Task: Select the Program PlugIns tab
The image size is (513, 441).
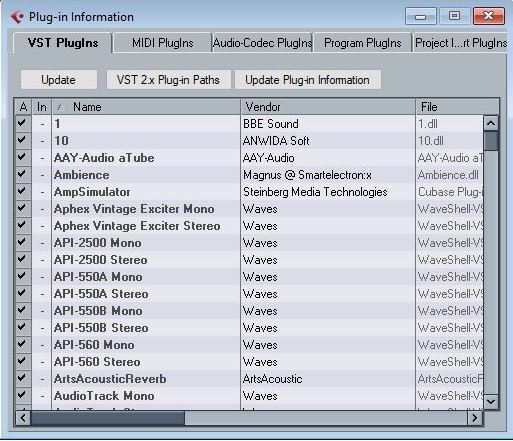Action: (x=363, y=43)
